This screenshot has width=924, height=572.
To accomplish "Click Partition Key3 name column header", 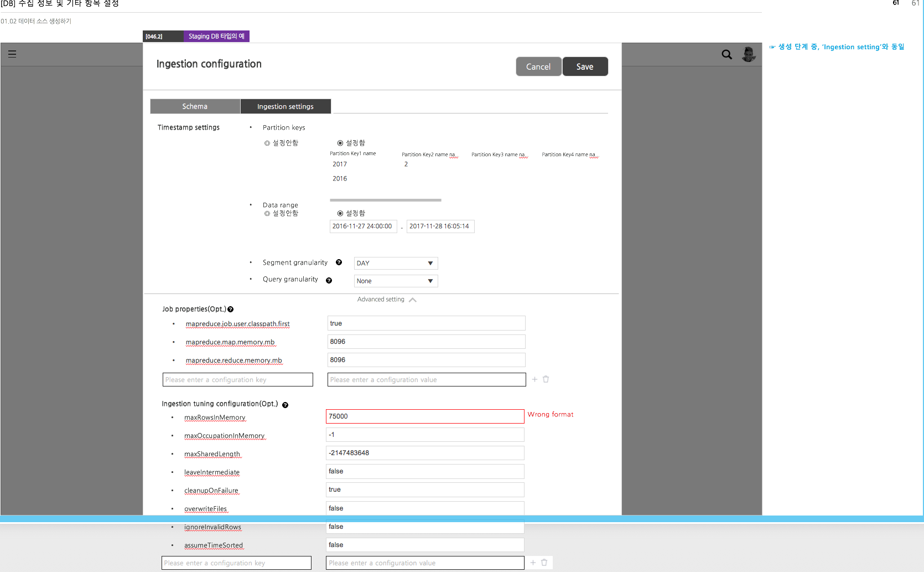I will point(500,155).
